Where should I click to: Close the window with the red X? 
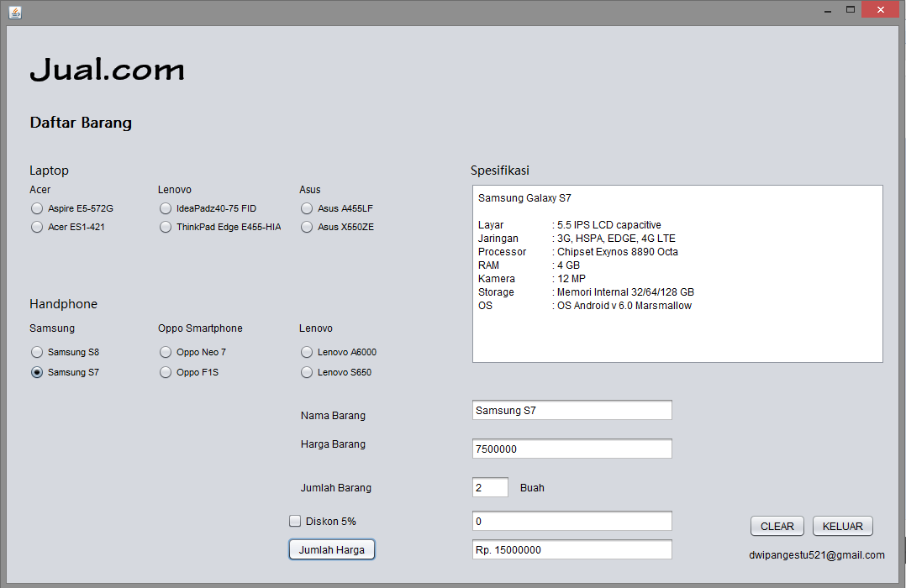(x=881, y=10)
